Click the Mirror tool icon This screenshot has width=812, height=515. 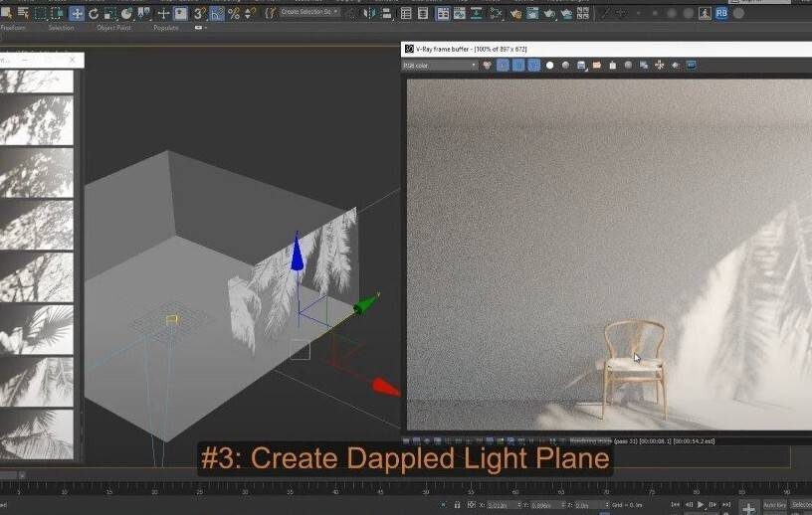(x=369, y=14)
